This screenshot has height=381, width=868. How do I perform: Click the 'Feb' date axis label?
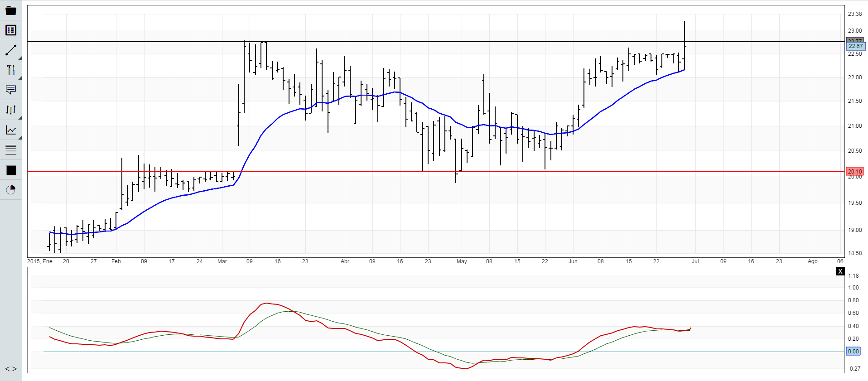(116, 261)
